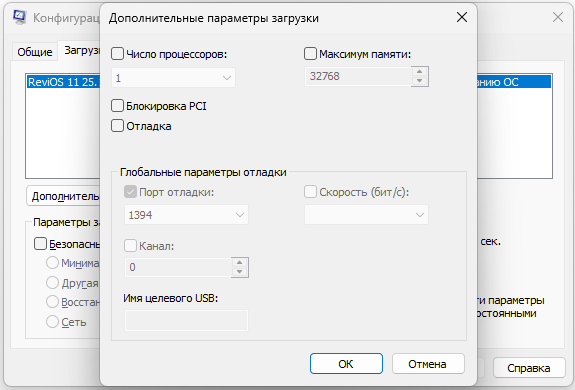Image resolution: width=575 pixels, height=390 pixels.
Task: Switch to the Загрузка tab
Action: click(80, 51)
